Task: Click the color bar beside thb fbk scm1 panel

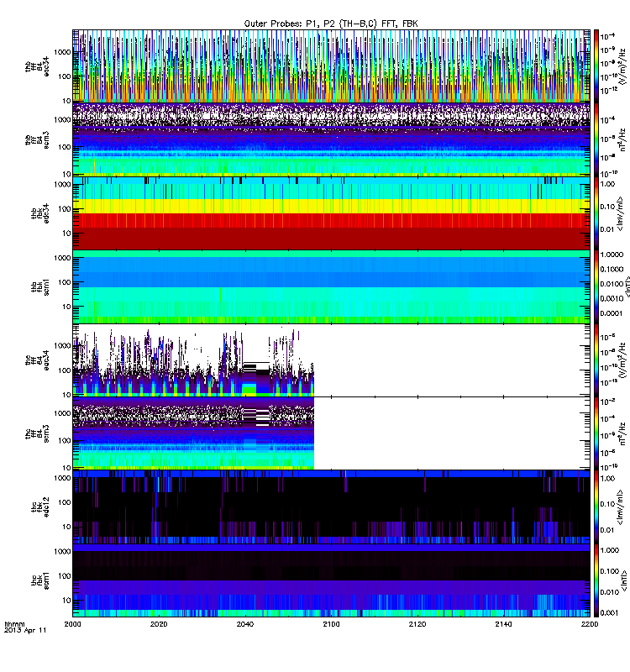Action: pyautogui.click(x=596, y=286)
